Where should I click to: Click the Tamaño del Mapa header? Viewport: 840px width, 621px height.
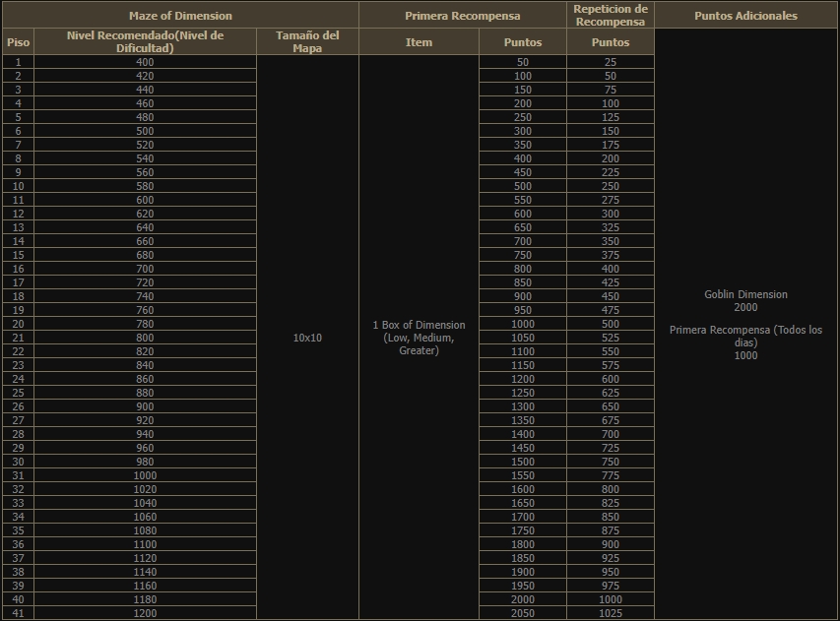(307, 42)
